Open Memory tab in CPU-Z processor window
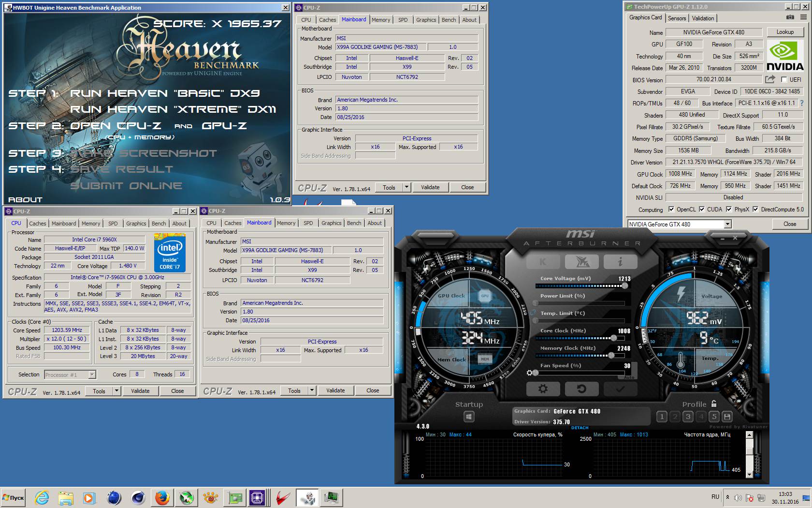812x508 pixels. [x=91, y=224]
